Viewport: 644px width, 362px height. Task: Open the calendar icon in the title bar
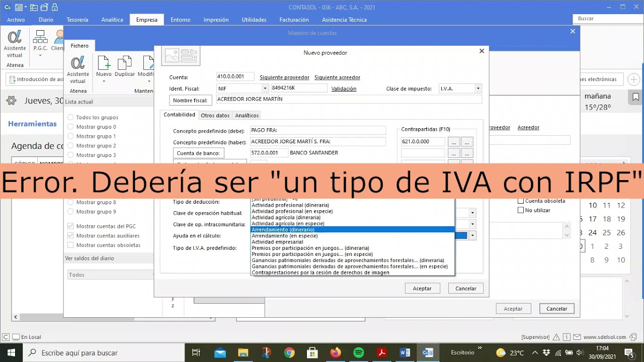18,7
